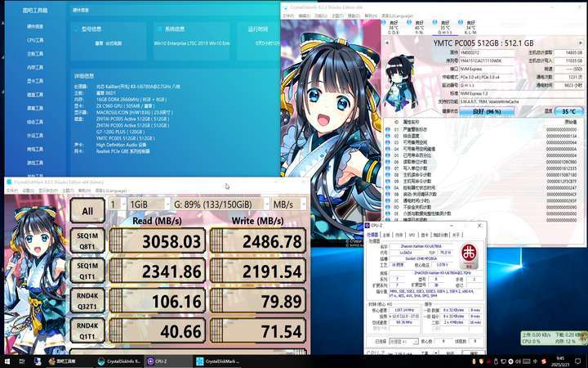Viewport: 588px width, 368px height.
Task: Open 内存工具 in 图吧工具箱 sidebar
Action: coord(35,67)
